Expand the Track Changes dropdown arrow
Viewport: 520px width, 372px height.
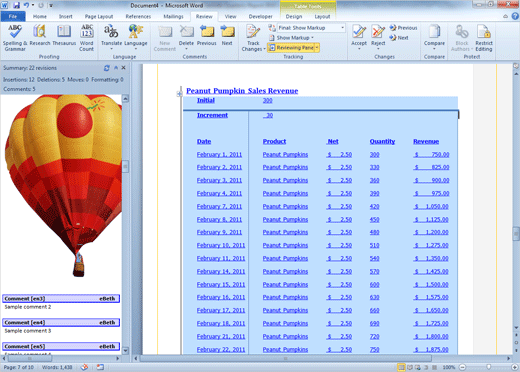(264, 49)
